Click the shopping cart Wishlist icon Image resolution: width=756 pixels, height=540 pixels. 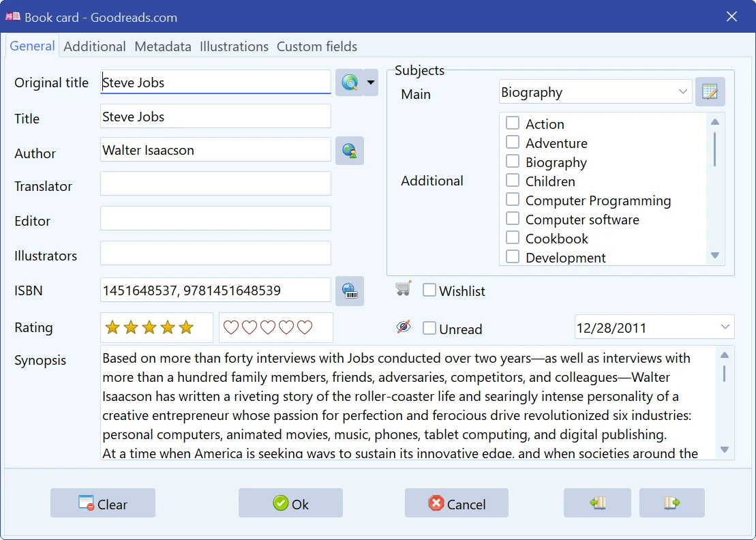click(403, 288)
